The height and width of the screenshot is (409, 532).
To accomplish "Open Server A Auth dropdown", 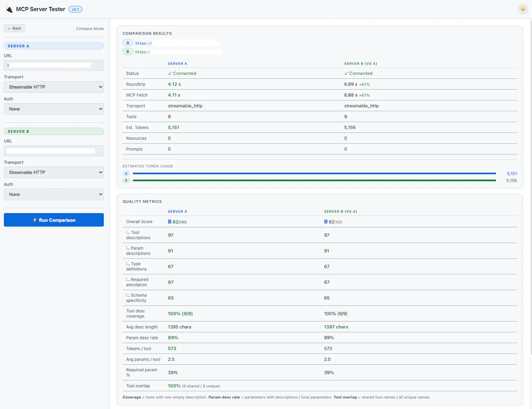I will coord(54,109).
